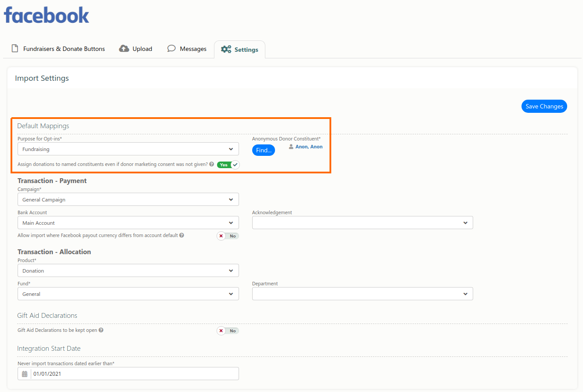Click the Transaction - Payment heading

52,180
